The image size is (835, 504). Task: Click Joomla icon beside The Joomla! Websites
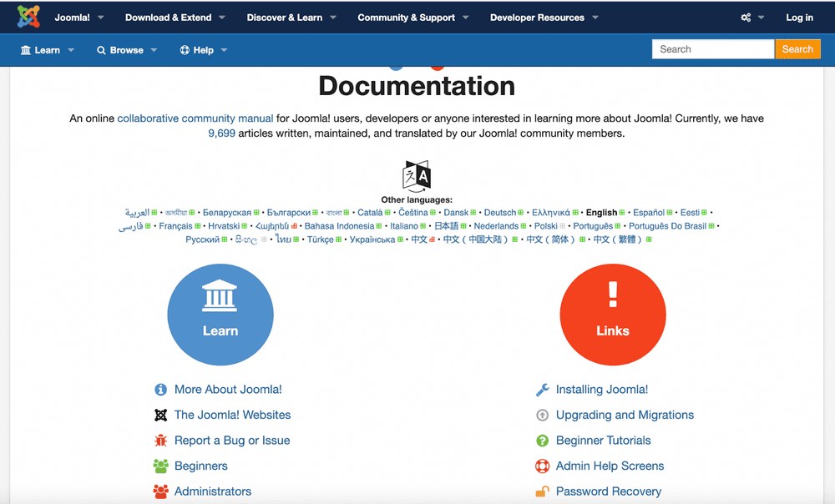point(161,415)
